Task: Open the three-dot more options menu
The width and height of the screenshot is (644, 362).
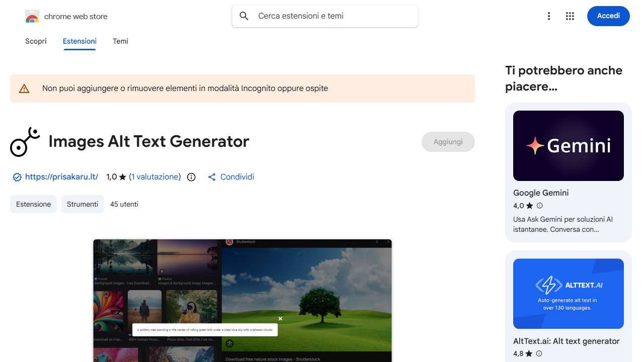Action: 549,16
